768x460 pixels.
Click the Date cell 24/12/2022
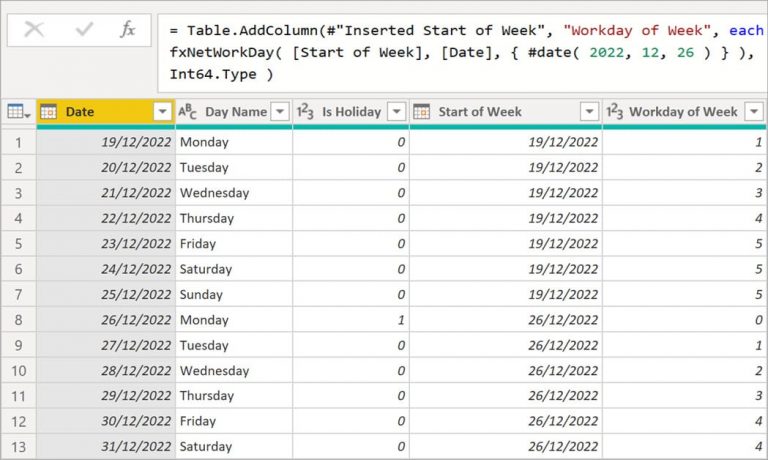point(106,269)
